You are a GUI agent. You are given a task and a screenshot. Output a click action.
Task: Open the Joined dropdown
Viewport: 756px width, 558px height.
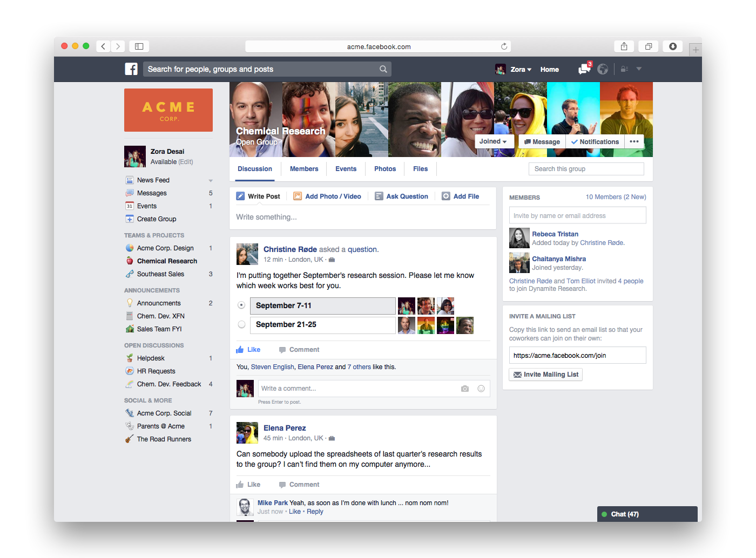click(x=492, y=141)
